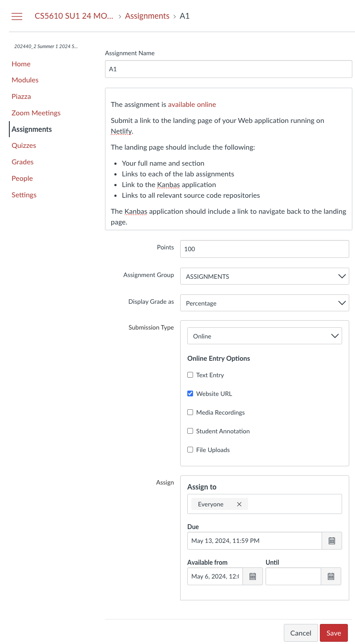Open the Due date calendar picker
Viewport: 355px width, 644px height.
click(331, 541)
